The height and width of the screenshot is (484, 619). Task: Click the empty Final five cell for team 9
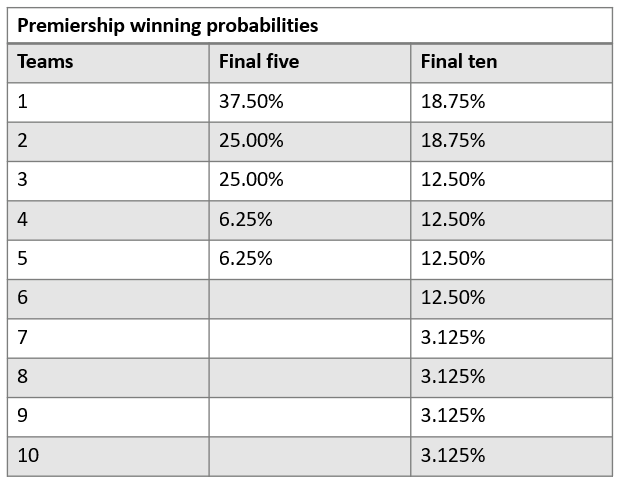[310, 415]
